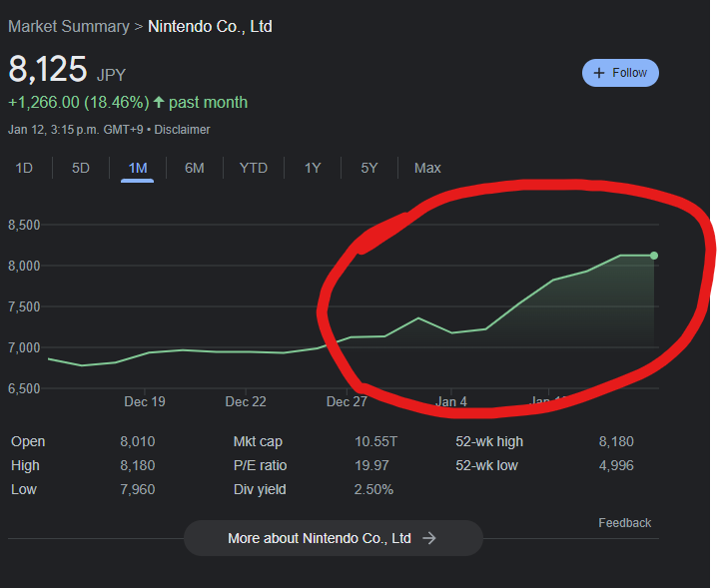Show the 1Y time range chart

pyautogui.click(x=313, y=168)
